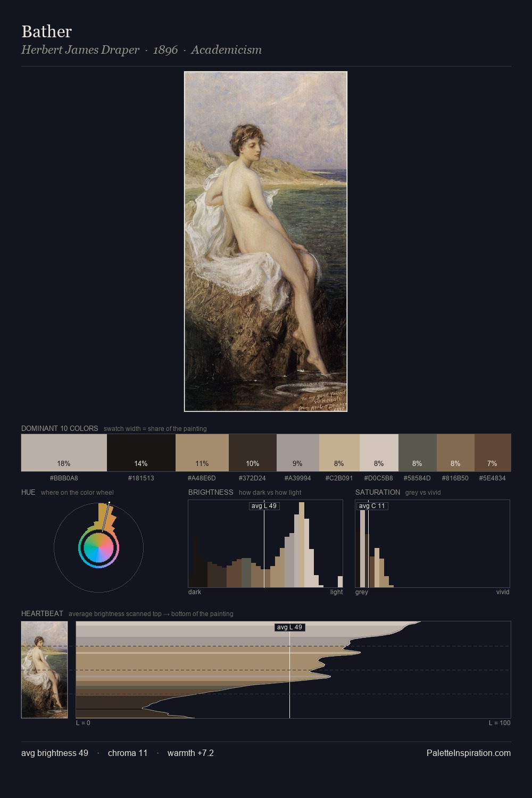Click the BRIGHTNESS section heading

(211, 492)
